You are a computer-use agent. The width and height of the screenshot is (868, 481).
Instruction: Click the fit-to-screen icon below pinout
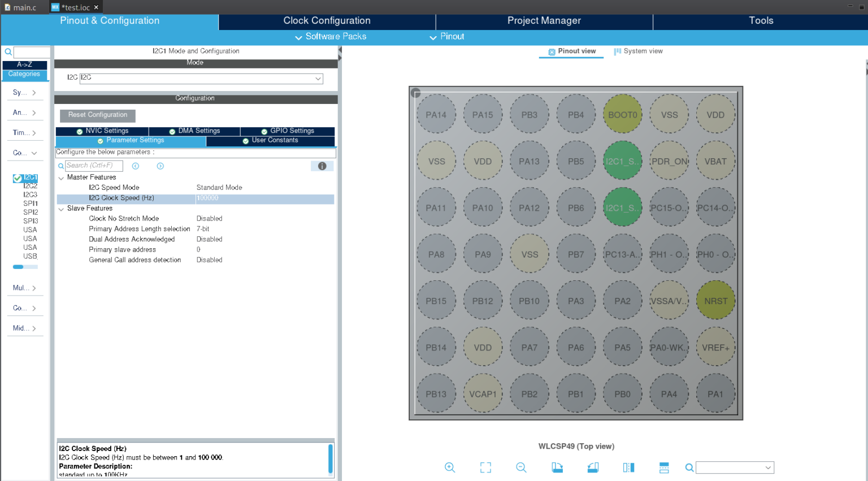point(485,467)
